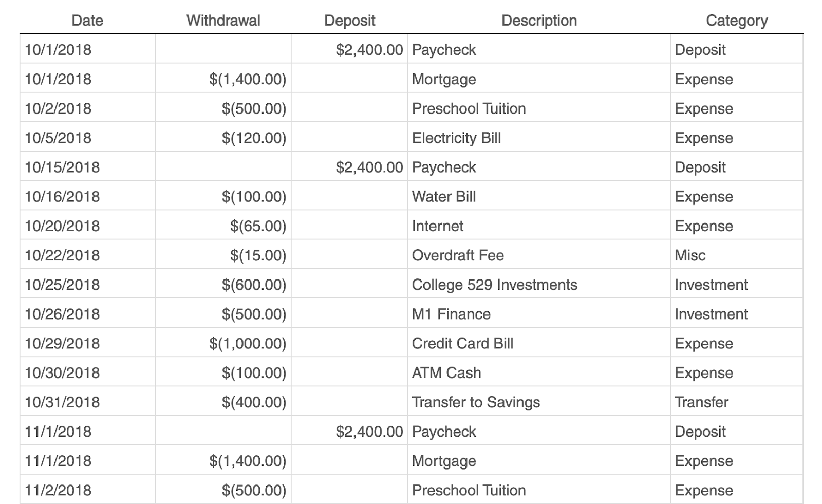822x504 pixels.
Task: Click the 10/15/2018 date cell
Action: [62, 167]
